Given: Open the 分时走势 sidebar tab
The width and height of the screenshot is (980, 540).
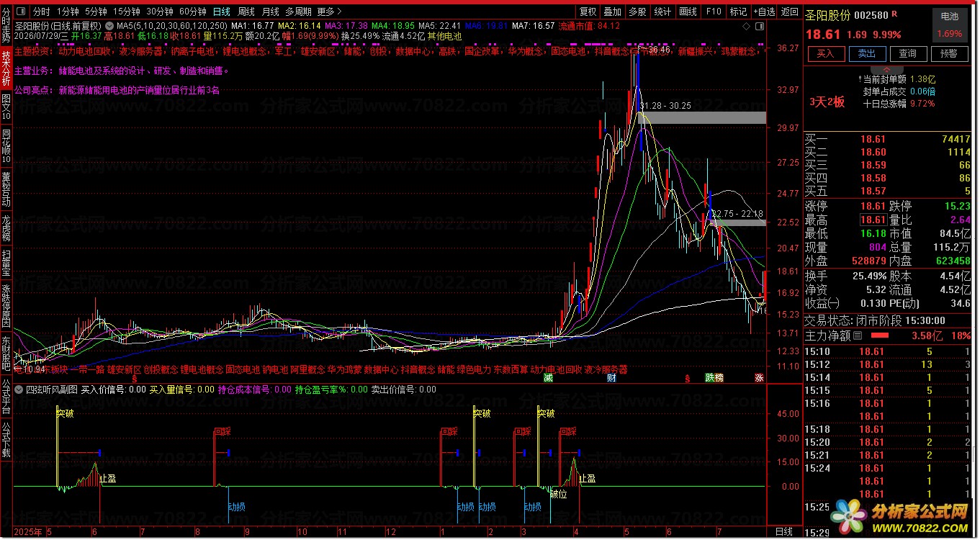Looking at the screenshot, I should coord(6,26).
